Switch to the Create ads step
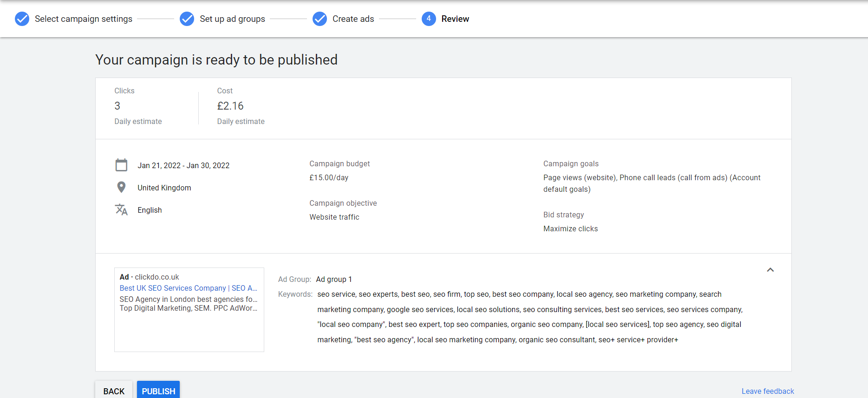 353,19
